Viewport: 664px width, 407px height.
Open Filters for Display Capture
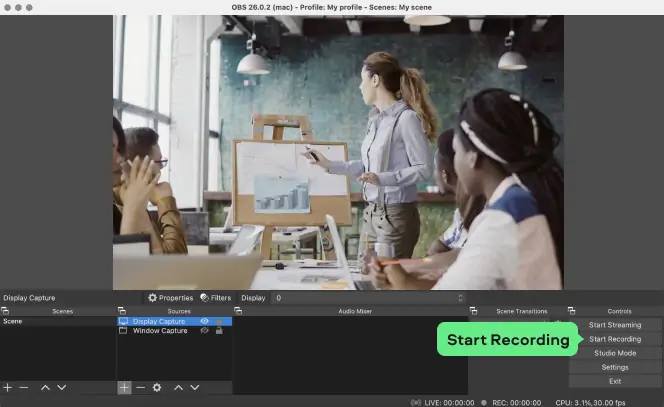(x=216, y=298)
